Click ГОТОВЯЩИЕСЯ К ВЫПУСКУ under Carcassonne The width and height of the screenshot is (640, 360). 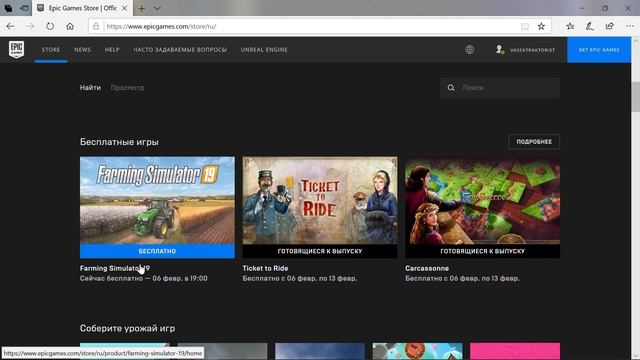[482, 251]
